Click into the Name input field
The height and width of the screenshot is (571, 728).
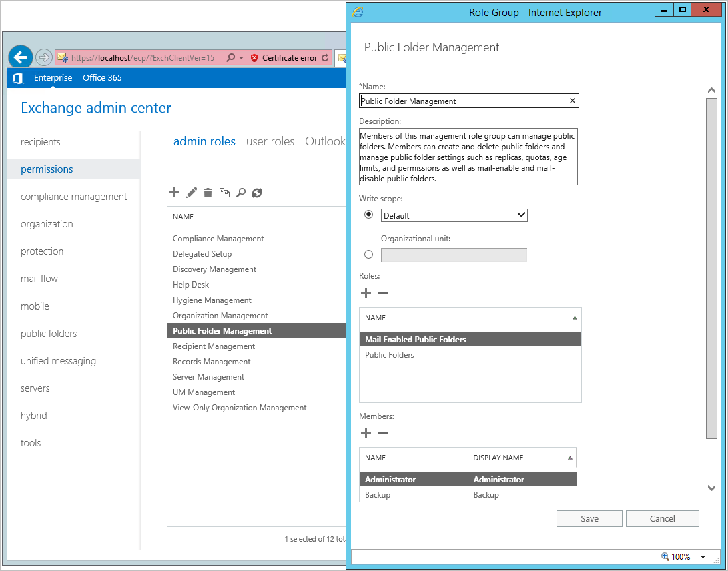[469, 101]
